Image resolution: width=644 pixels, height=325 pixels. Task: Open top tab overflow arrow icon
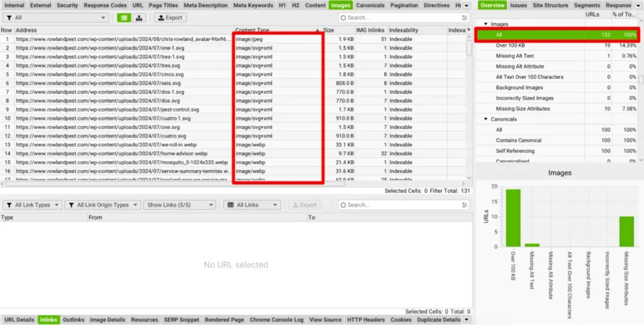(466, 5)
